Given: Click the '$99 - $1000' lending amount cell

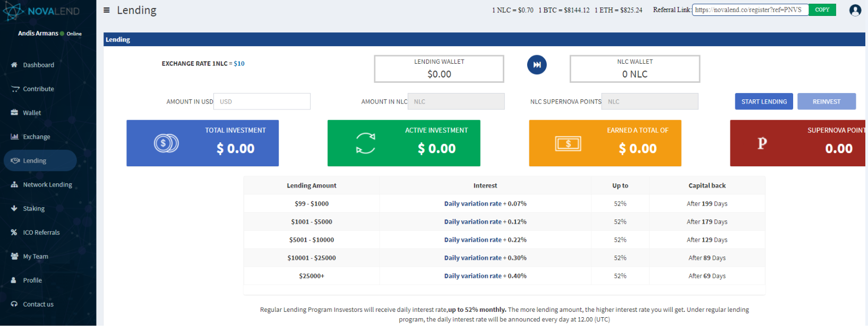Looking at the screenshot, I should 312,203.
